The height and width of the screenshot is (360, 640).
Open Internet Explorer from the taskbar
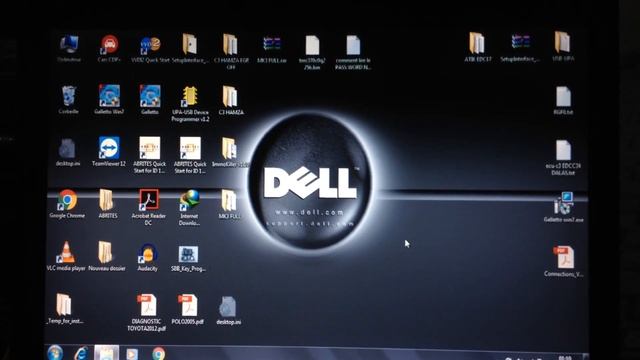point(81,353)
